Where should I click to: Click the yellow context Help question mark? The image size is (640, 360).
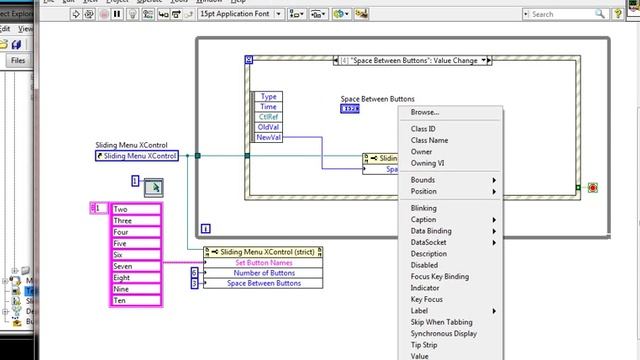[618, 14]
